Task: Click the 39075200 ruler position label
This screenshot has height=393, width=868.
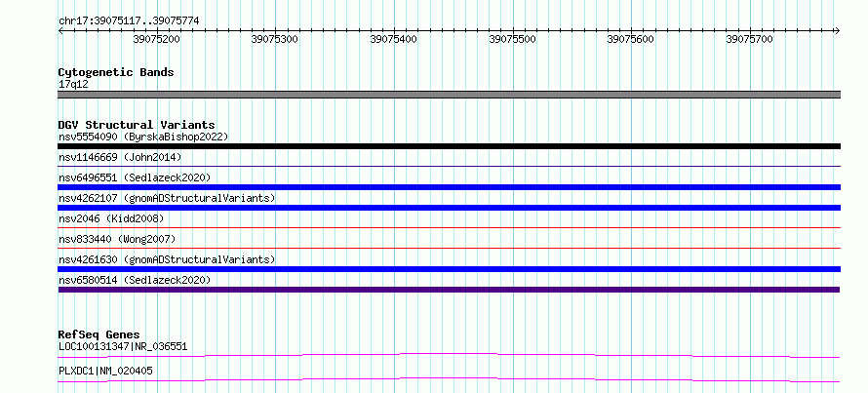Action: pos(157,39)
